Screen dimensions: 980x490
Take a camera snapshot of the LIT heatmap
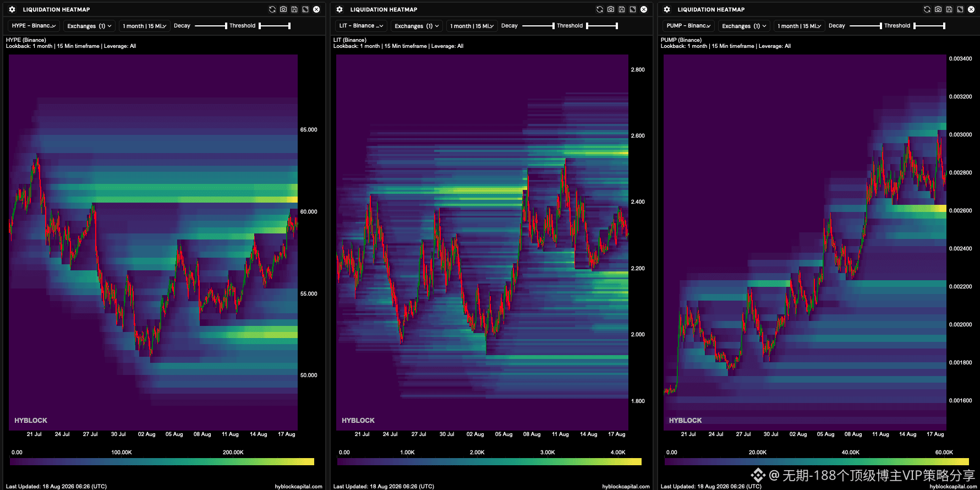click(x=611, y=9)
